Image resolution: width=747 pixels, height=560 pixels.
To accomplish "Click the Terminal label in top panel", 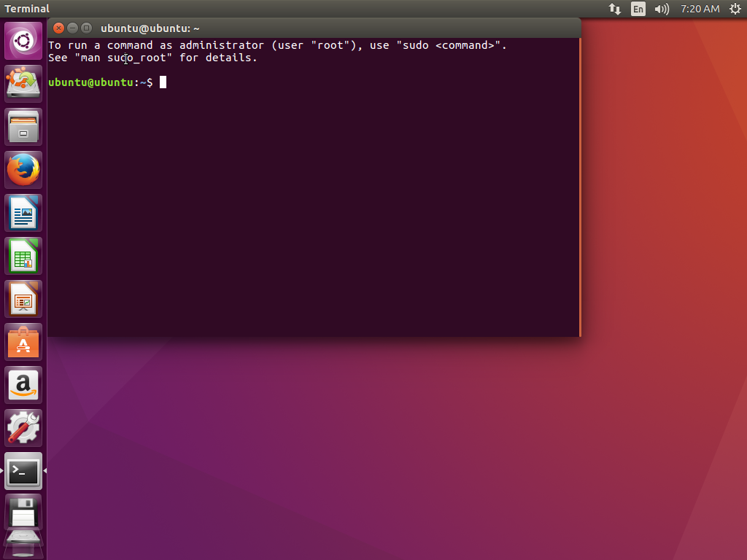I will pyautogui.click(x=27, y=9).
